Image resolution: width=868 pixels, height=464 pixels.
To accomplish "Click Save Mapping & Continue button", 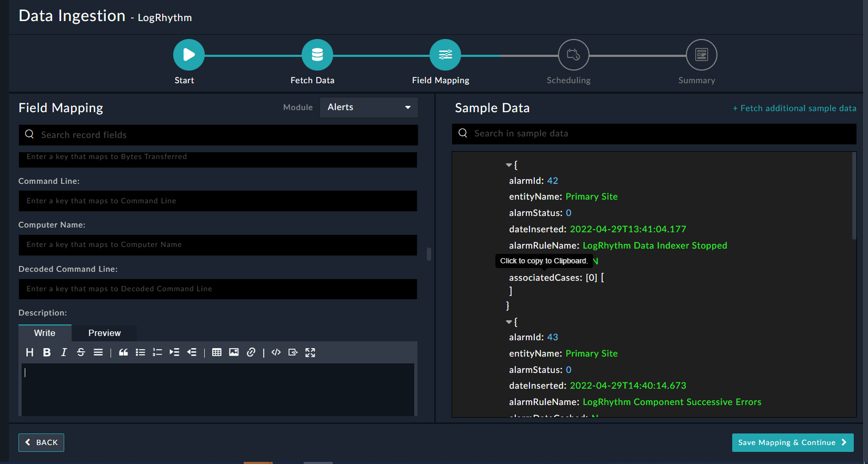I will [x=792, y=442].
